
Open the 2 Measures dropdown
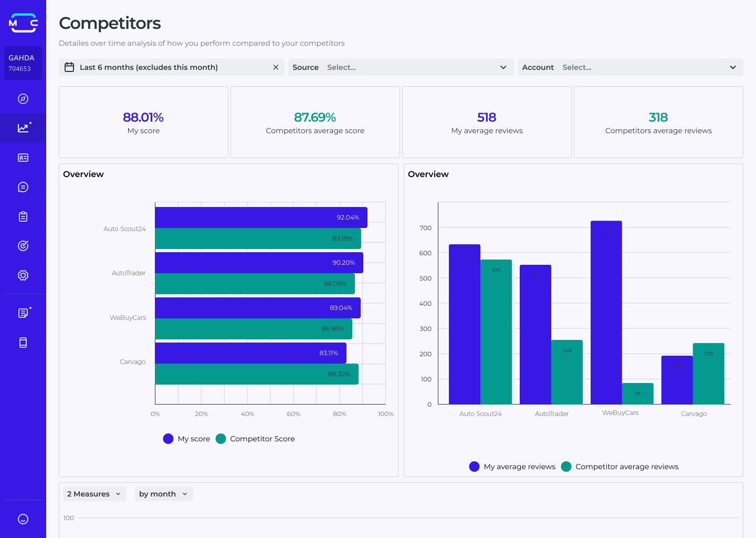coord(94,493)
